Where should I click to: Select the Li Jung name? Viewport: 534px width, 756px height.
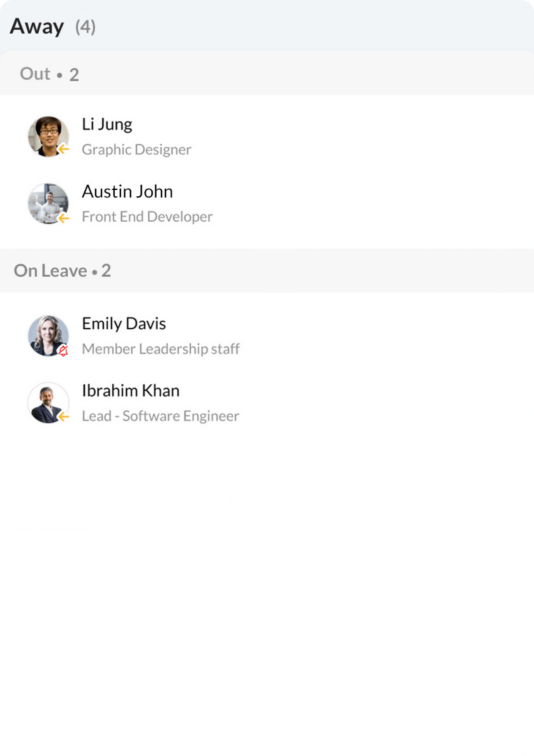coord(107,124)
